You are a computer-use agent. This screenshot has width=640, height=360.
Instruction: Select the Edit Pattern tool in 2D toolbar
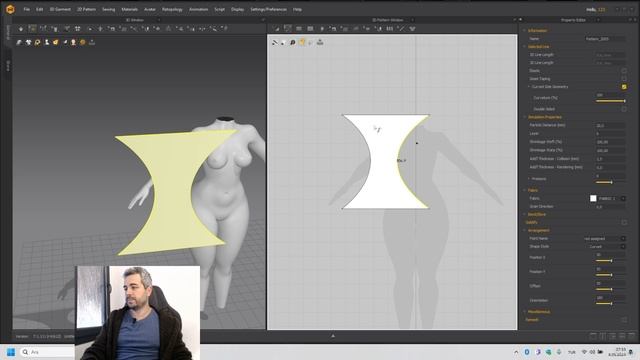pyautogui.click(x=277, y=29)
